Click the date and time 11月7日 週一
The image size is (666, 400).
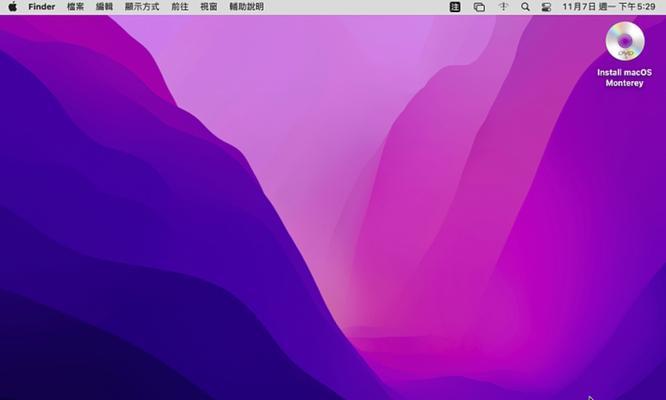coord(609,7)
